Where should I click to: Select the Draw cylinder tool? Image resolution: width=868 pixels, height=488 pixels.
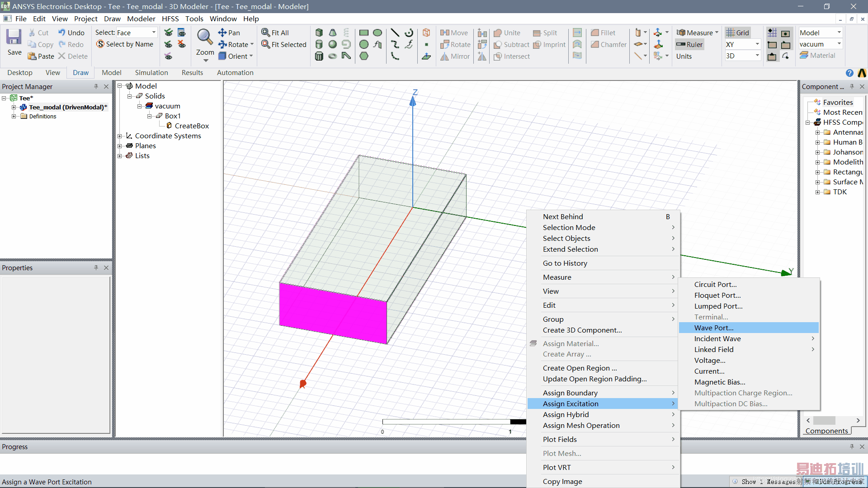[x=319, y=44]
